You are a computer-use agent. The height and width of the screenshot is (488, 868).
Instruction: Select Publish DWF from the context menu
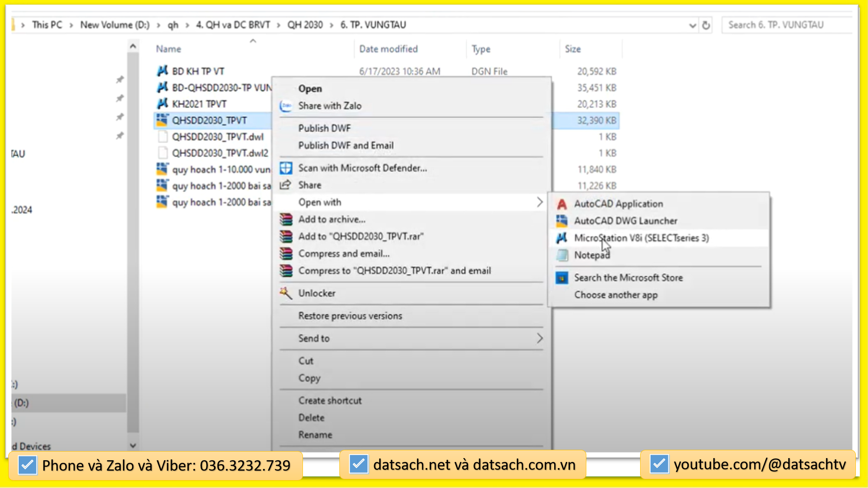(325, 128)
